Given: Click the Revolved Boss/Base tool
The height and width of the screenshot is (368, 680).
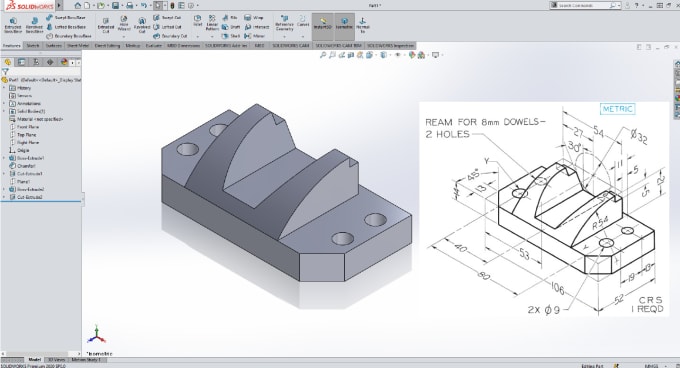Looking at the screenshot, I should click(34, 26).
